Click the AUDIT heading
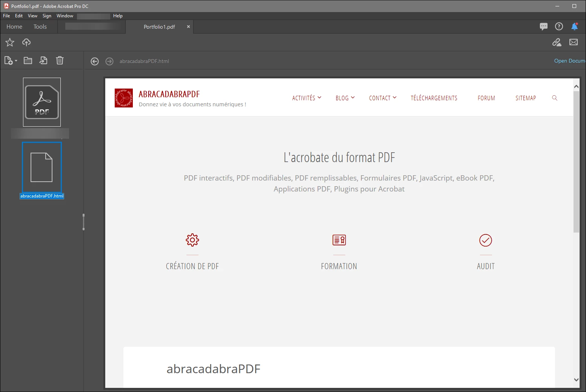 point(486,266)
